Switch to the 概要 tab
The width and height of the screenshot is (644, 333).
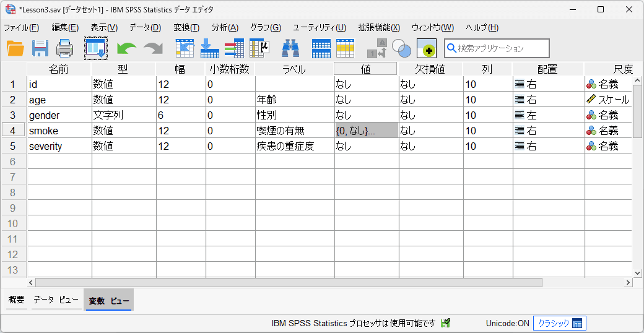pyautogui.click(x=17, y=300)
